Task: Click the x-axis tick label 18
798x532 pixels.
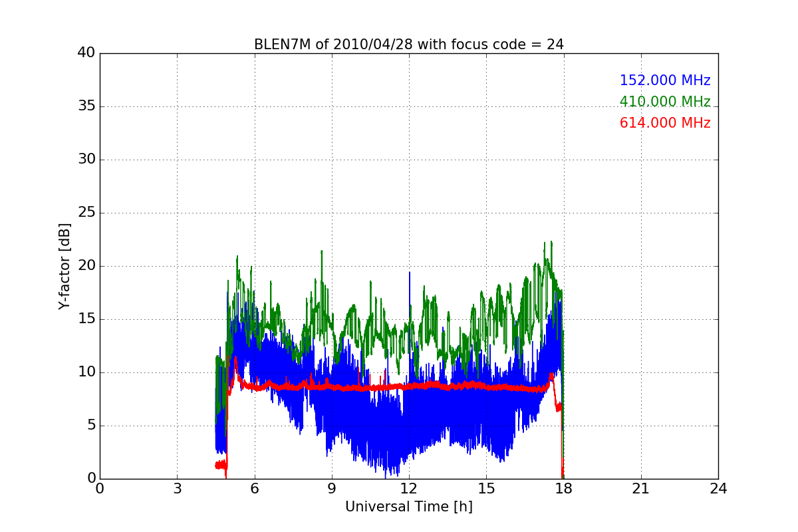Action: [x=564, y=489]
